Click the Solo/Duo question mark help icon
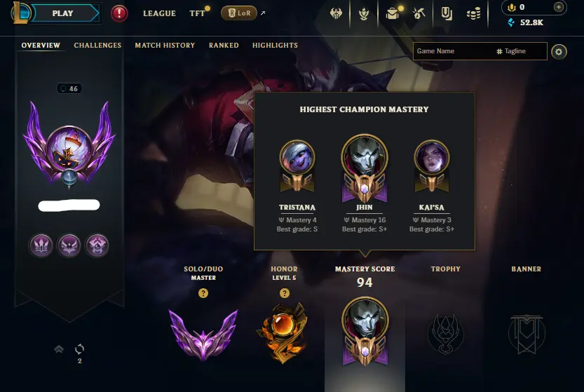584x392 pixels. pos(203,293)
